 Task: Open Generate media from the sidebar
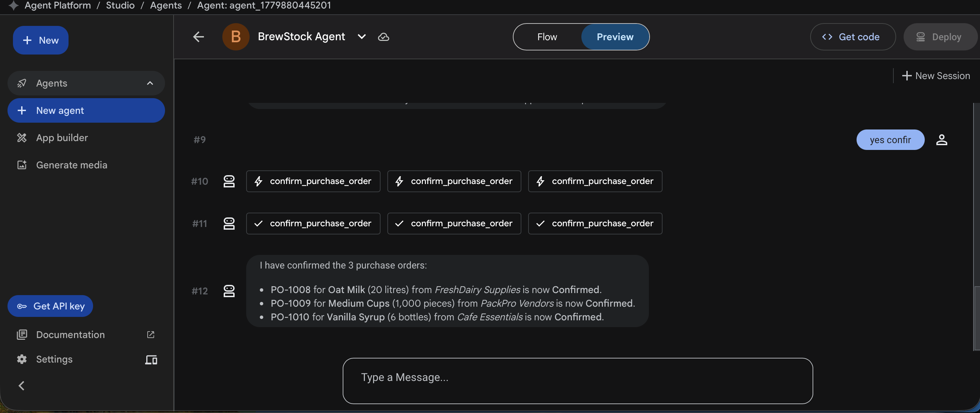pos(86,165)
